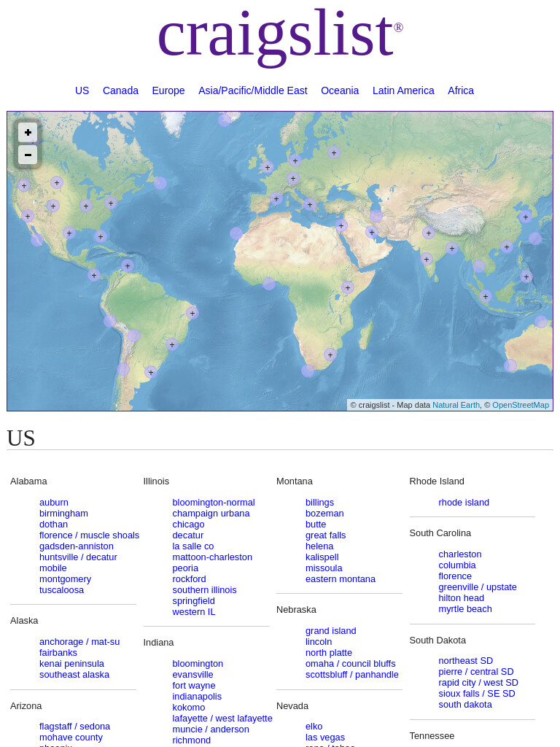
Task: Expand map cluster over Taiwan Hong Kong area
Action: 507,247
